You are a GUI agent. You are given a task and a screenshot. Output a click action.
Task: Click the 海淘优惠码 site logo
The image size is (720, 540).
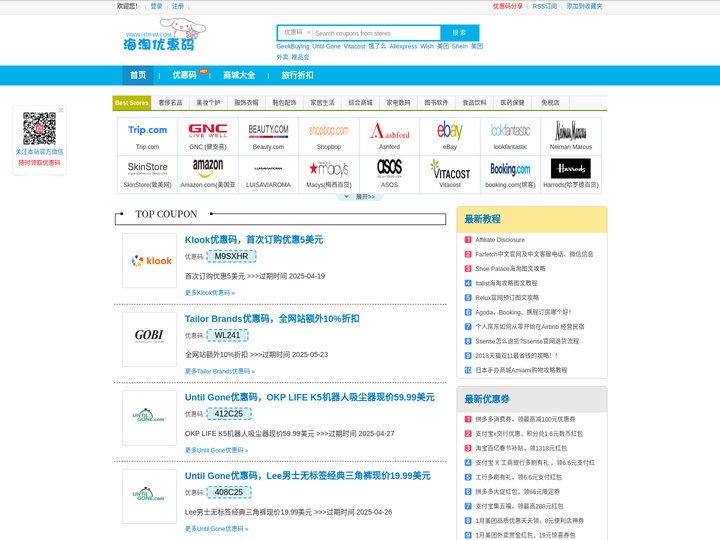(x=164, y=35)
